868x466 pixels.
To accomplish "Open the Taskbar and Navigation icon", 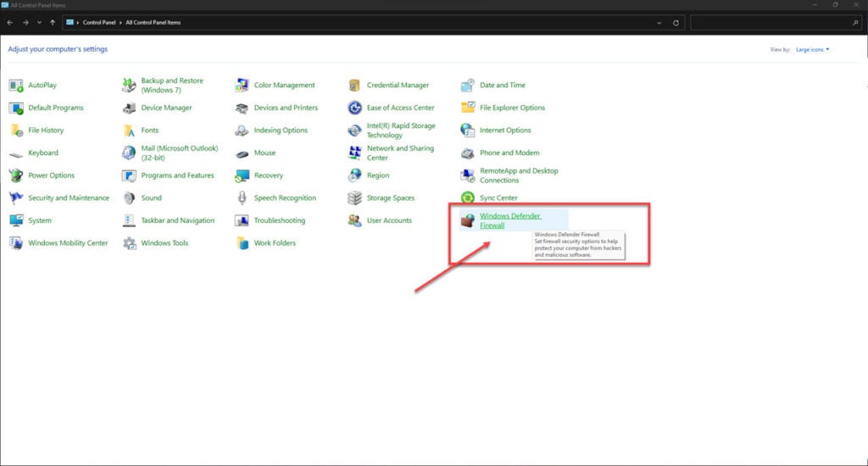I will (129, 220).
